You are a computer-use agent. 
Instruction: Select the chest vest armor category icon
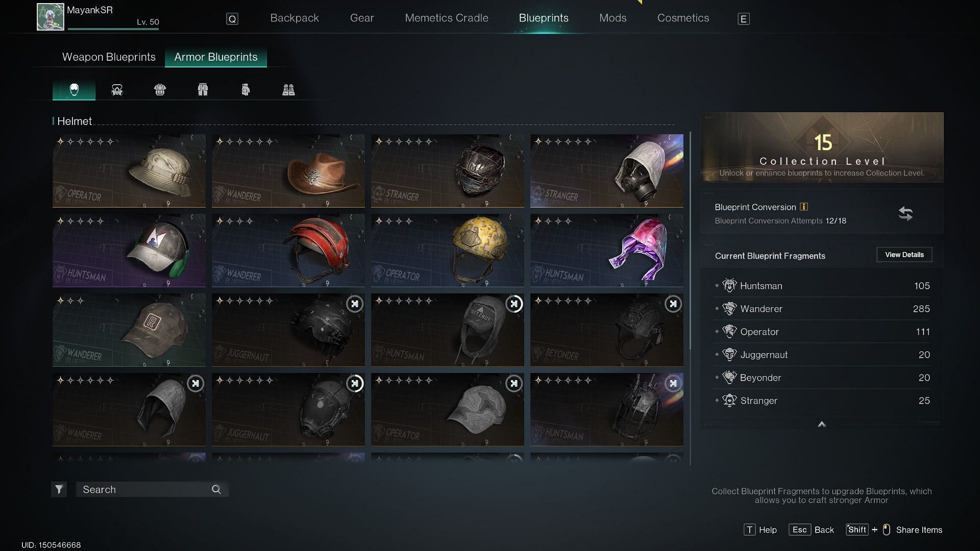click(x=160, y=90)
